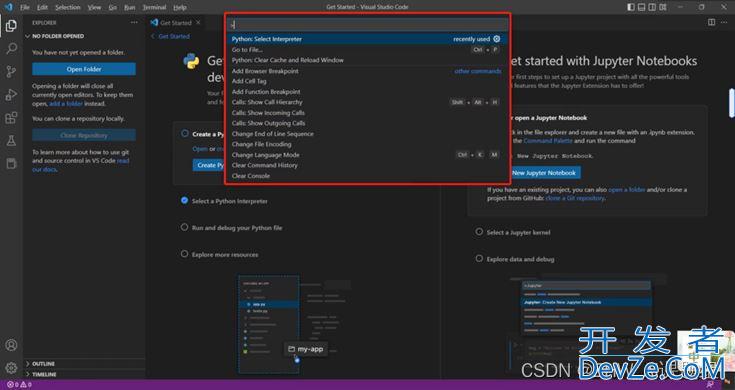735x390 pixels.
Task: Open the Edit menu
Action: tap(42, 8)
